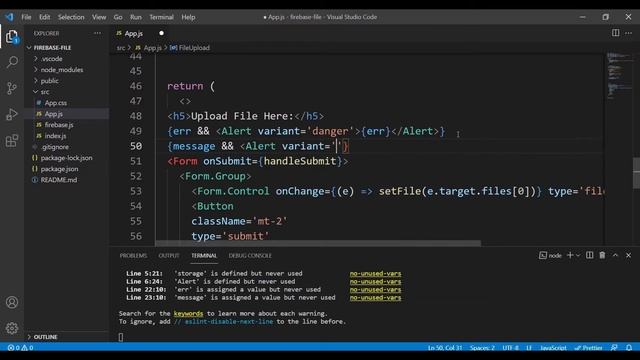Click the feedback icon in status bar
This screenshot has width=640, height=360.
614,348
